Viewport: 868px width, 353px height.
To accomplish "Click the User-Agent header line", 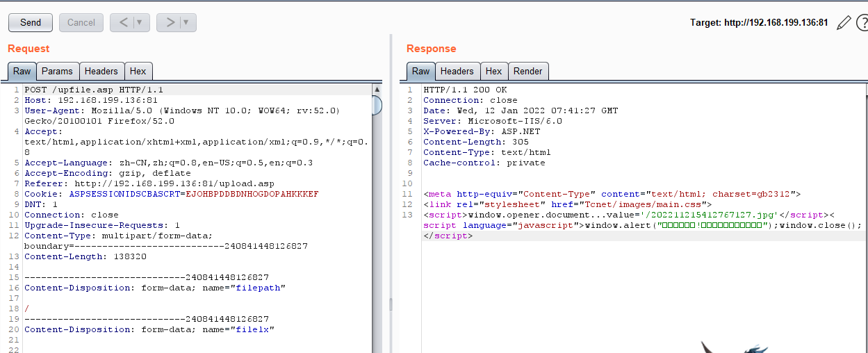I will [x=182, y=115].
